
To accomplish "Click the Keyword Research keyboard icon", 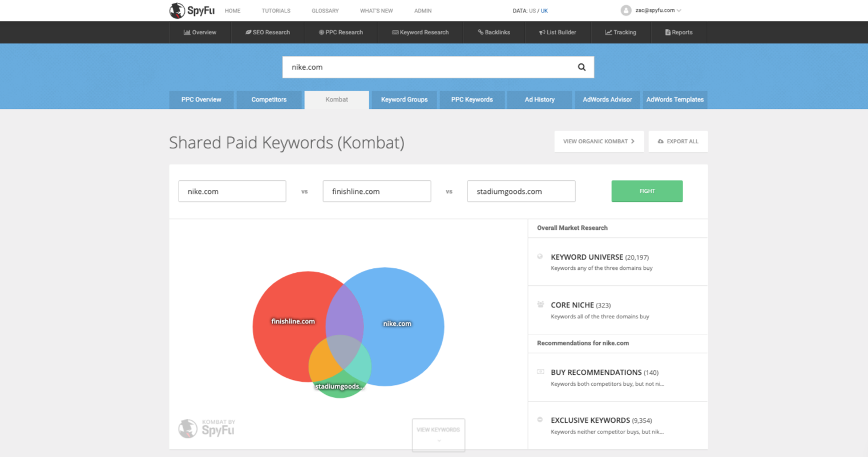I will [395, 33].
